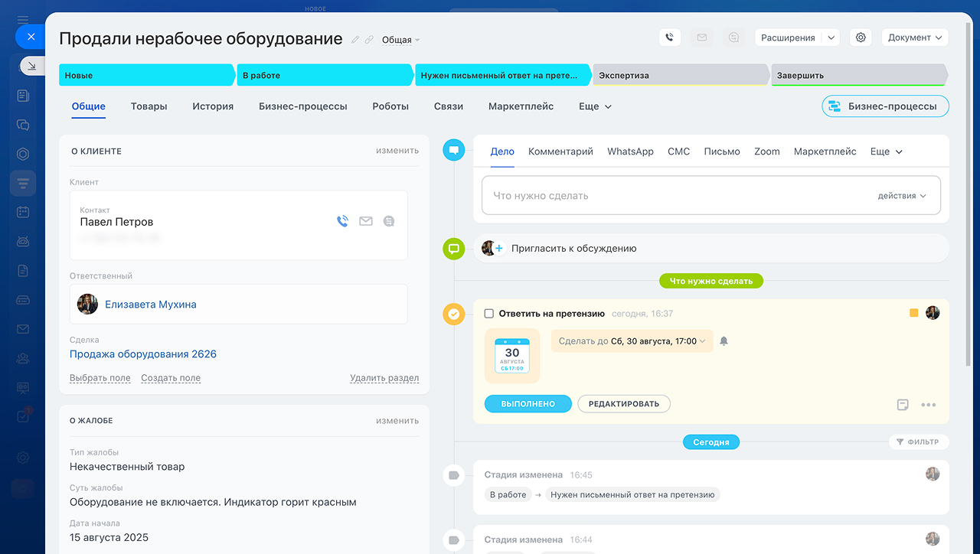Viewport: 980px width, 554px height.
Task: Click the 'Удалить раздел' link
Action: click(384, 378)
